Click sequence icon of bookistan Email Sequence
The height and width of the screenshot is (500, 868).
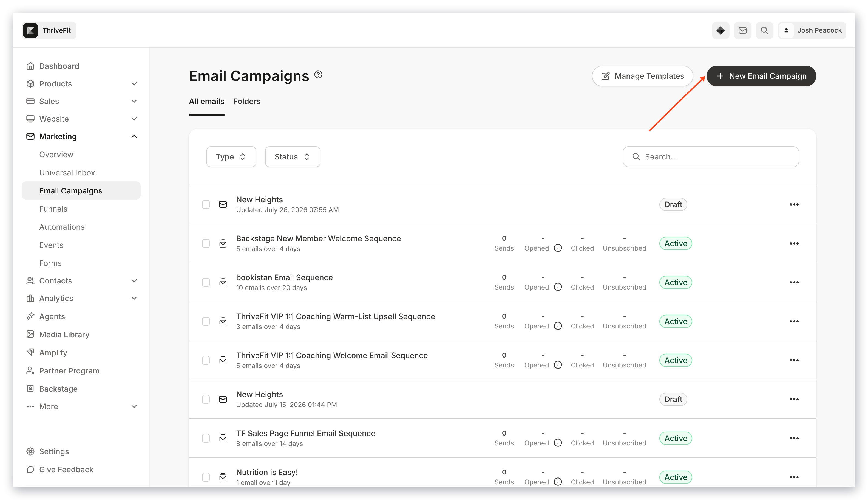[x=223, y=282]
